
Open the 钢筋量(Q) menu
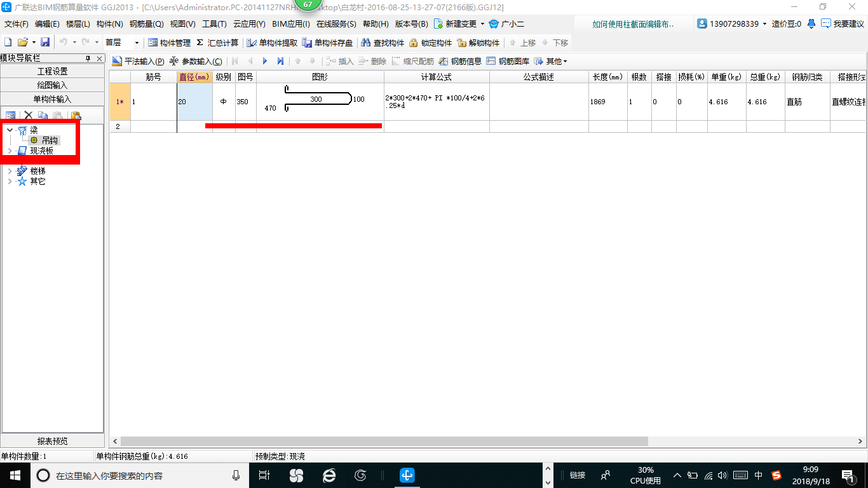(147, 24)
